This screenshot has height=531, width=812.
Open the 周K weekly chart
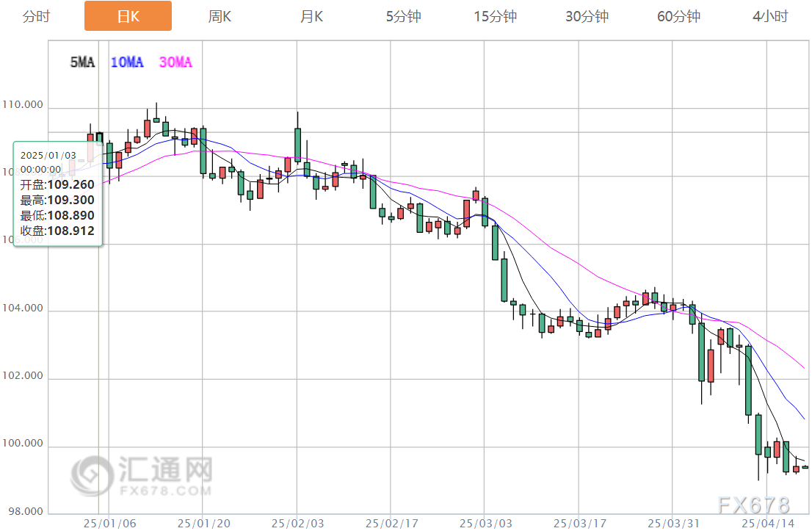point(220,15)
